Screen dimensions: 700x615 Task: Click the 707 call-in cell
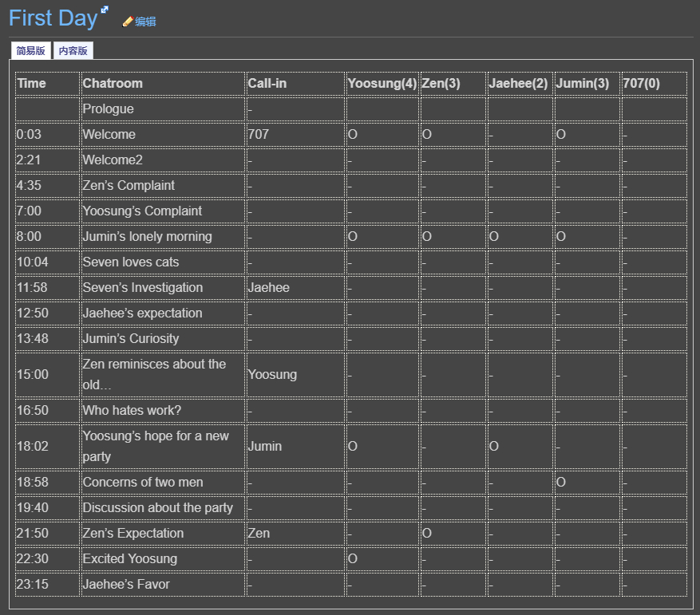click(295, 134)
